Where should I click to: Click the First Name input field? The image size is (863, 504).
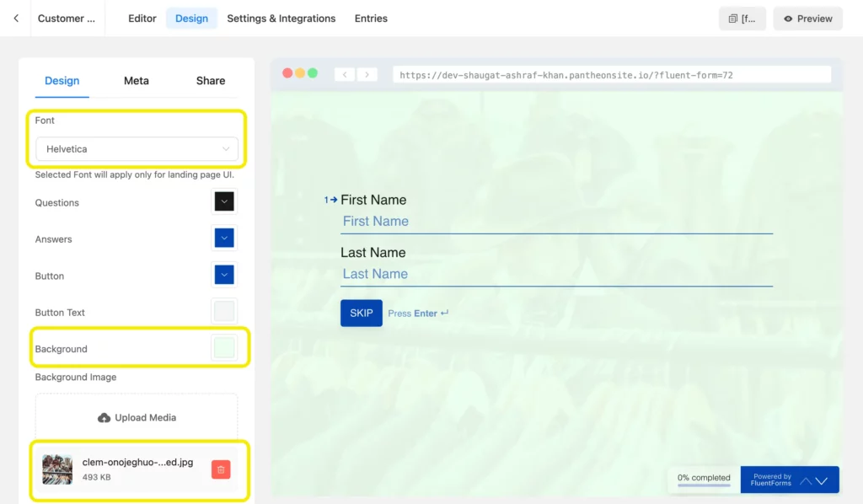coord(556,222)
